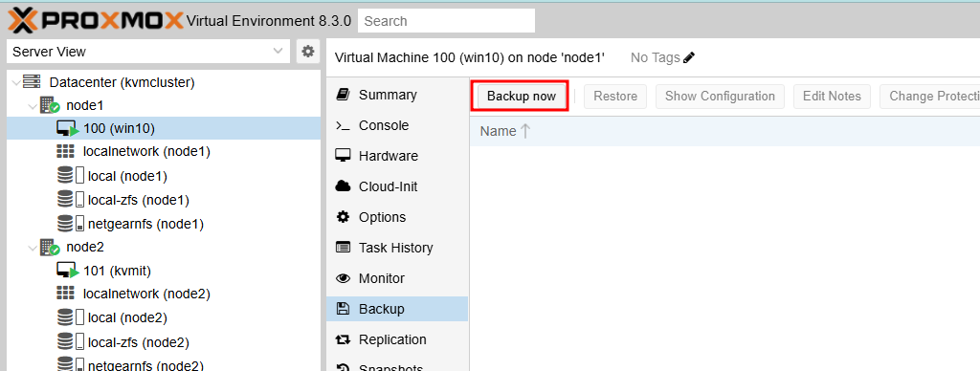Click the Task History list icon

(344, 248)
